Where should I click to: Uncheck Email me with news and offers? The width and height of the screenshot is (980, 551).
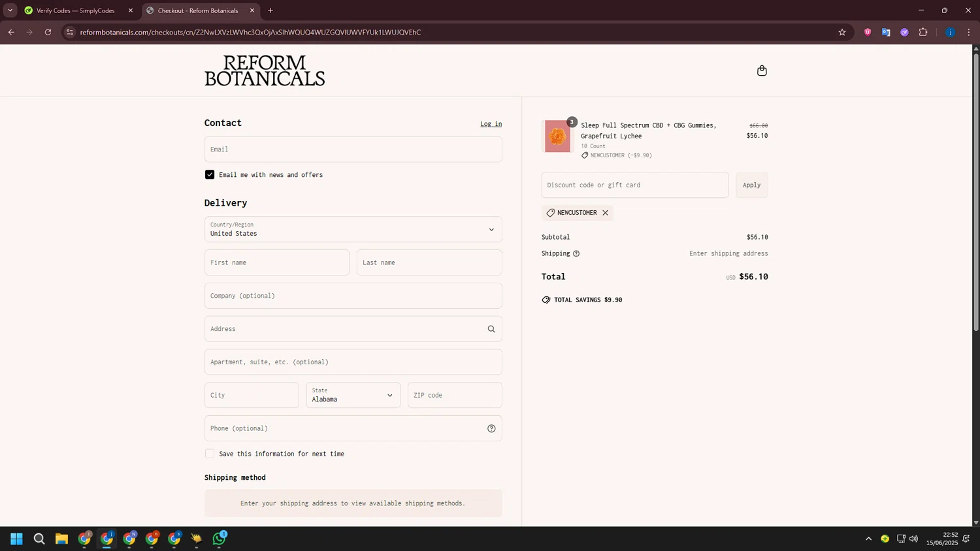click(210, 174)
